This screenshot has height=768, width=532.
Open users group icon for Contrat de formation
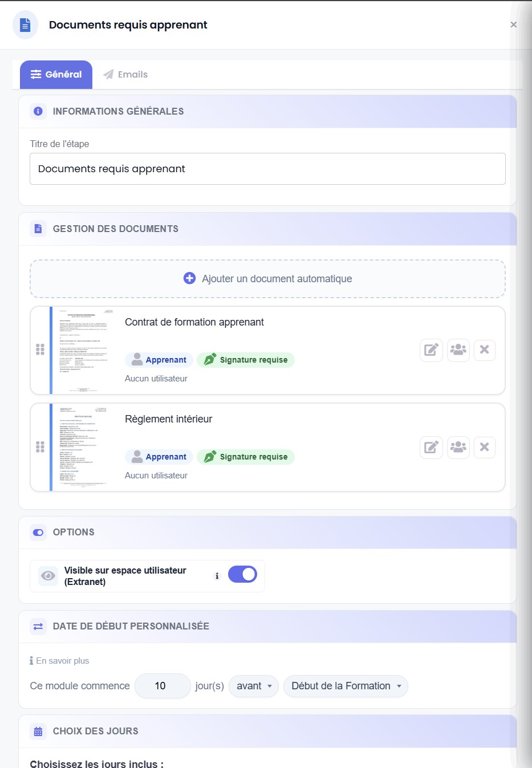click(458, 350)
